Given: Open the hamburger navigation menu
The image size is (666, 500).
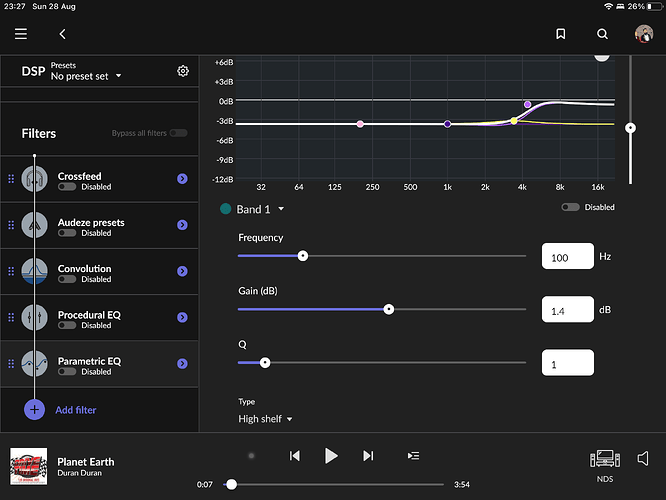Looking at the screenshot, I should click(21, 34).
